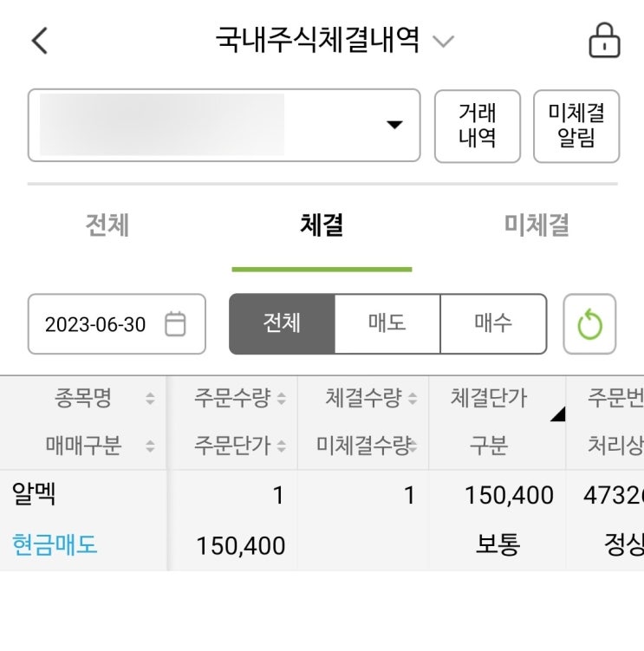Select the 매수 filter segment
Image resolution: width=644 pixels, height=651 pixels.
(493, 323)
